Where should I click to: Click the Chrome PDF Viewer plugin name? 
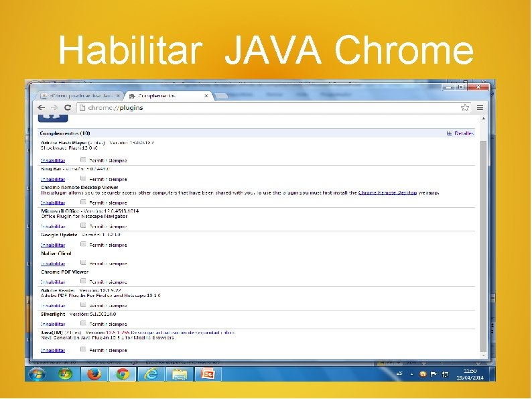64,272
